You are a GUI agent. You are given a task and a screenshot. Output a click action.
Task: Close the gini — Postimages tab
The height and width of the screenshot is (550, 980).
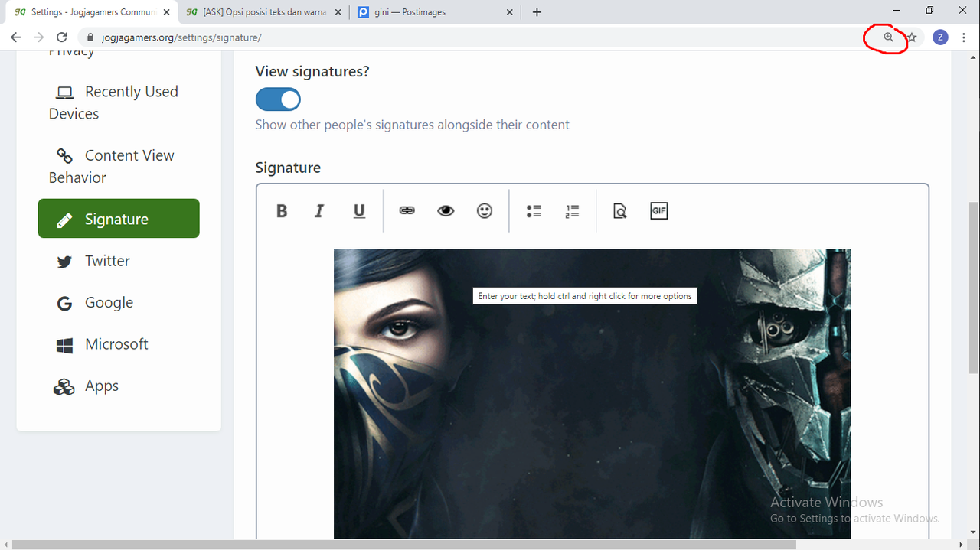pyautogui.click(x=510, y=12)
